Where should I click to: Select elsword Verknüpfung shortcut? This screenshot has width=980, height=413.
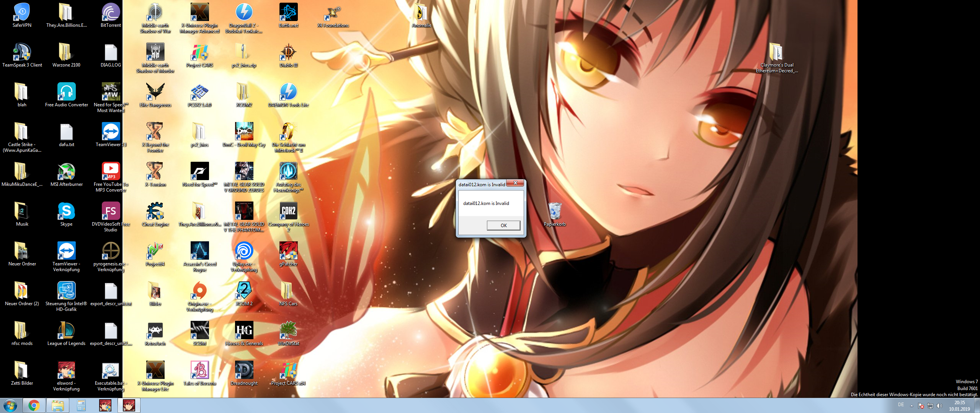click(66, 376)
